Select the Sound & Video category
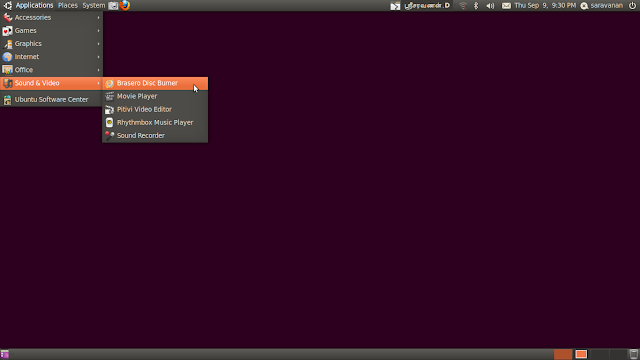This screenshot has width=640, height=360. [x=51, y=83]
